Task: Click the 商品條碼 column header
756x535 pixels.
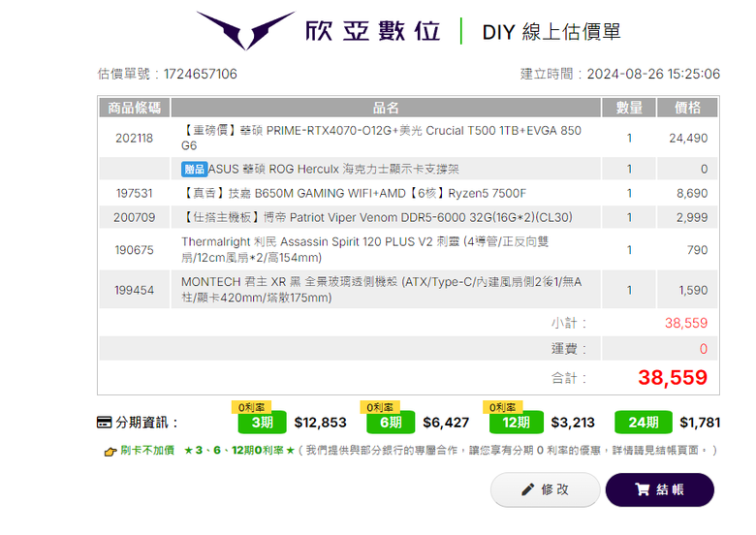Action: pos(135,108)
